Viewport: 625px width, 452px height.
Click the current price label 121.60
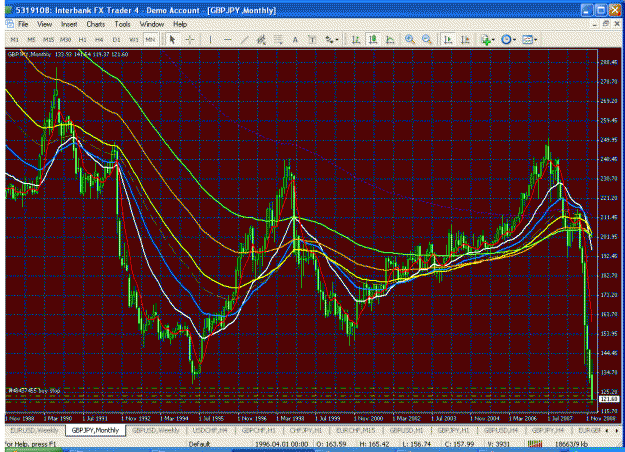tap(609, 399)
